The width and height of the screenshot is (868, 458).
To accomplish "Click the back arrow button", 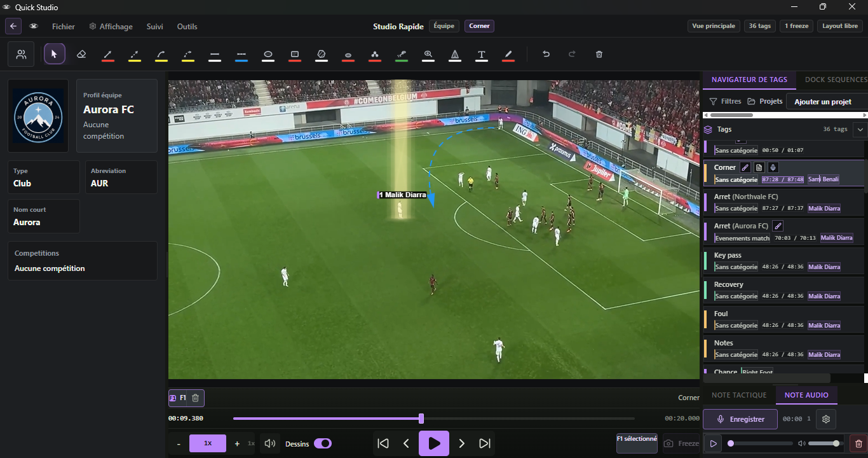I will 13,26.
